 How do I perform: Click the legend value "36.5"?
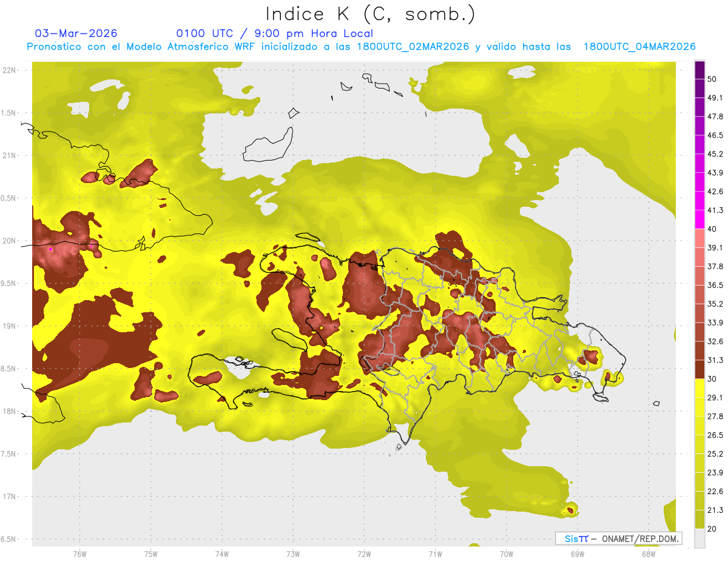(x=715, y=285)
